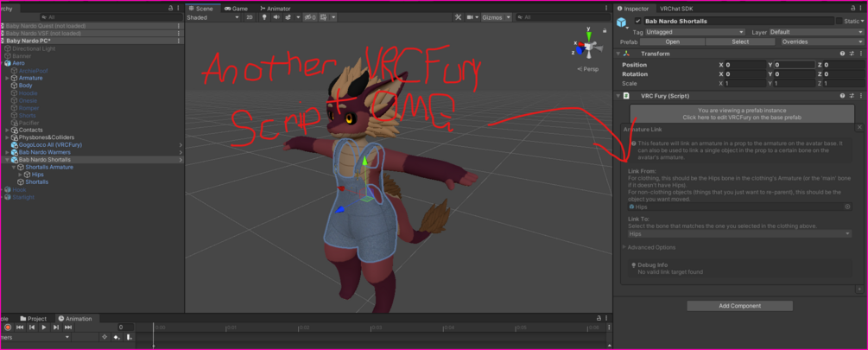
Task: Click the animation frame number field
Action: (124, 328)
